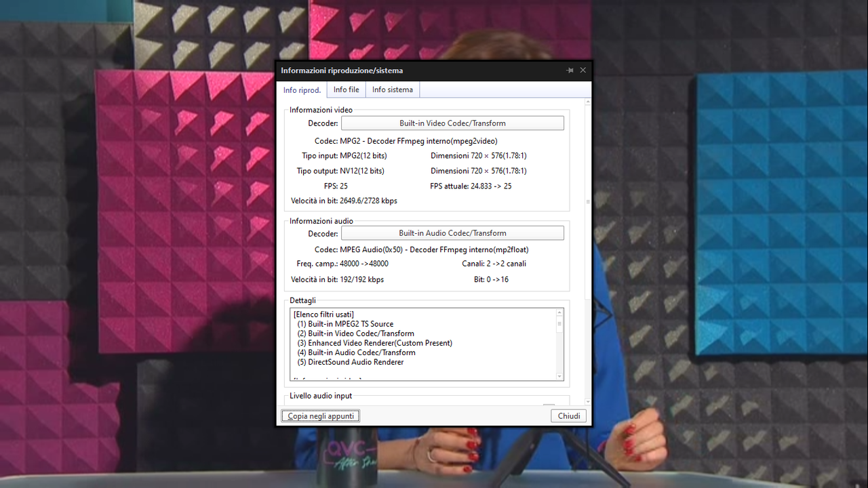
Task: Click the Dettagli list's up scroll arrow
Action: point(559,314)
